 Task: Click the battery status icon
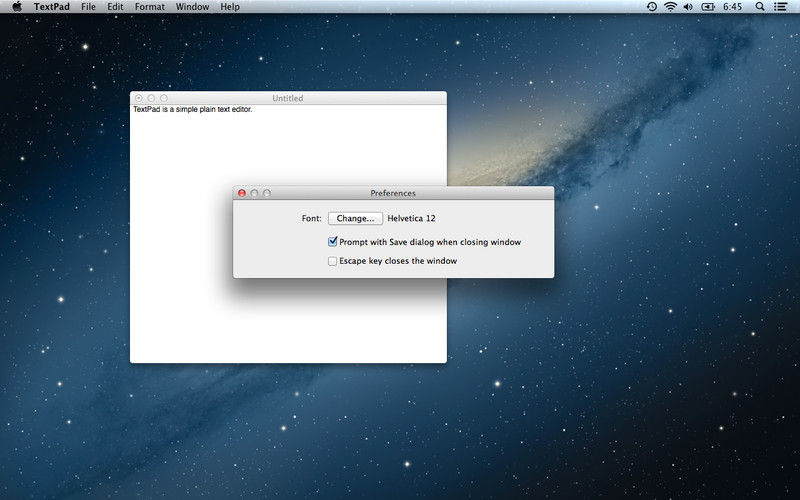point(708,7)
